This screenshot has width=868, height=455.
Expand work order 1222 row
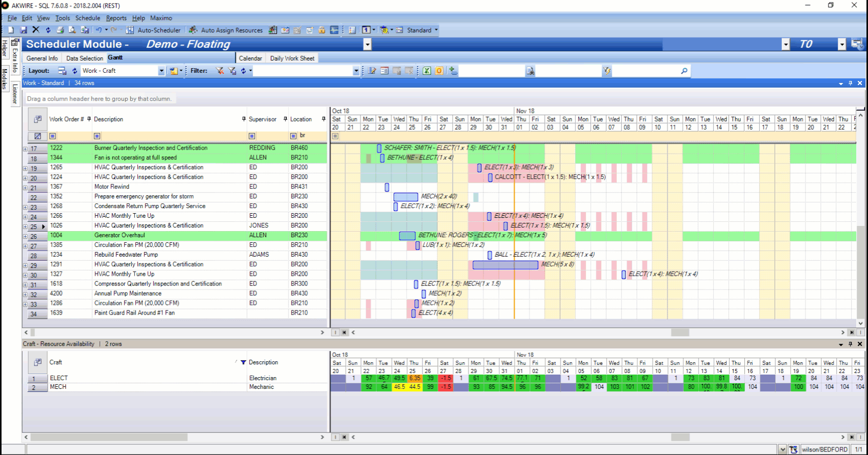[x=25, y=149]
